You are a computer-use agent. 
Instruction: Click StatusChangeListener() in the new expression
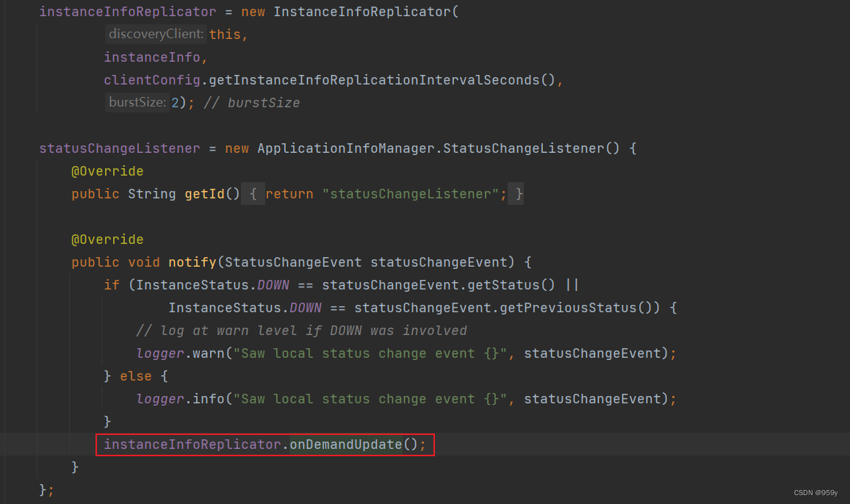pyautogui.click(x=531, y=148)
